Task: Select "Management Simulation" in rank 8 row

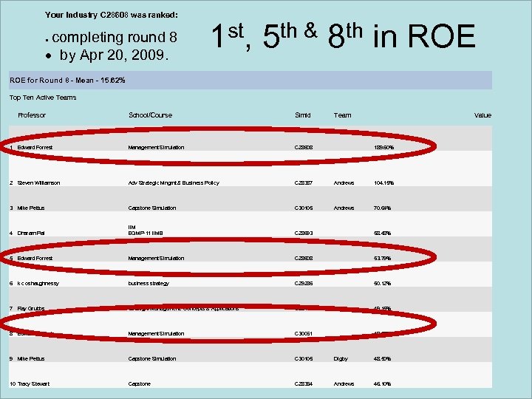Action: pyautogui.click(x=156, y=333)
